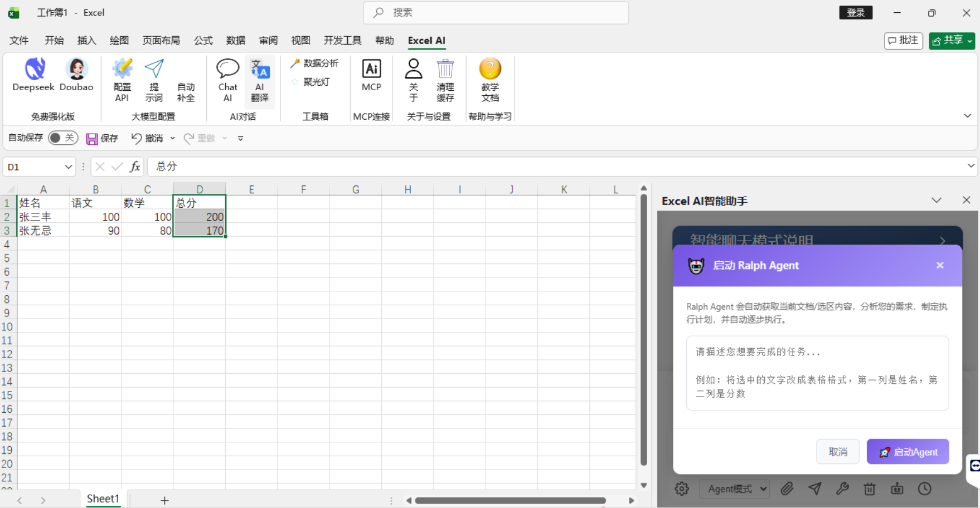Open Chat AI conversation
This screenshot has height=508, width=980.
[227, 81]
